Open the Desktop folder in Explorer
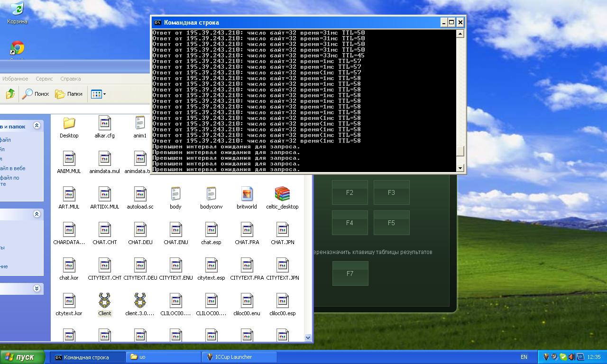This screenshot has height=364, width=607. [x=69, y=124]
